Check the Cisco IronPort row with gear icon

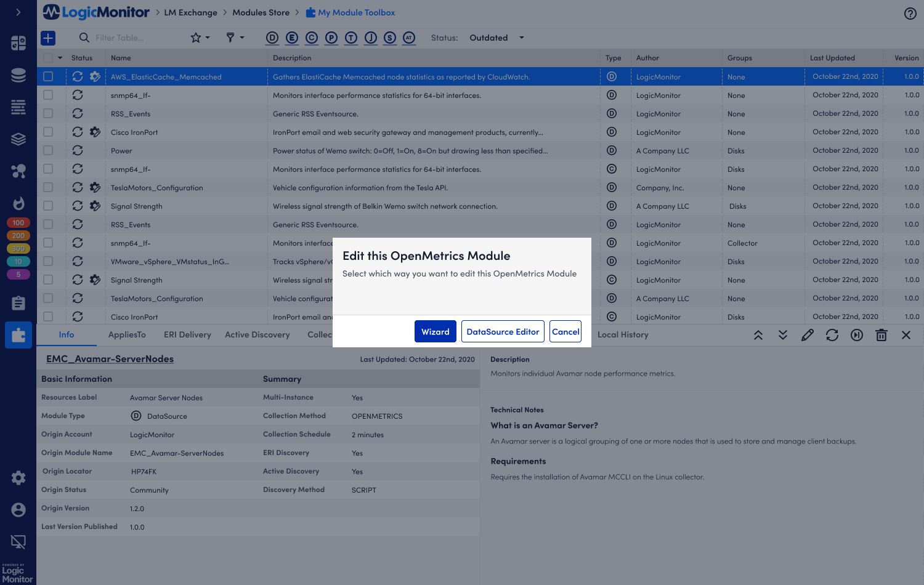coord(48,132)
